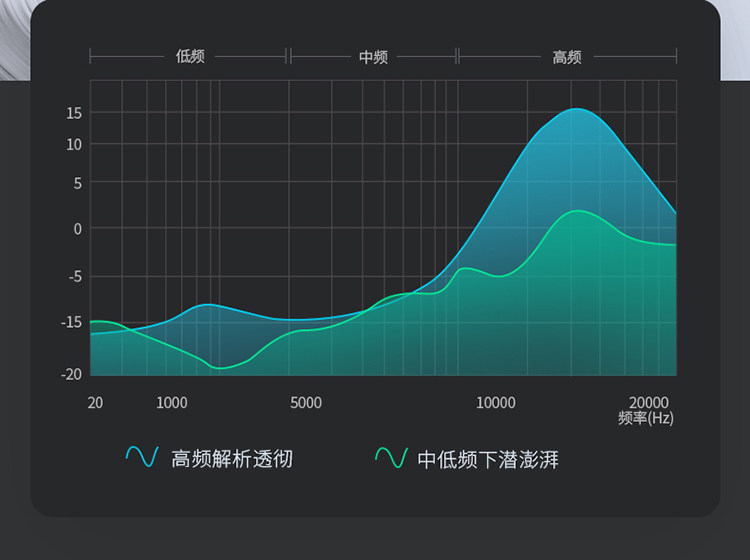Click the 20 frequency axis label
The width and height of the screenshot is (750, 560).
[x=95, y=403]
